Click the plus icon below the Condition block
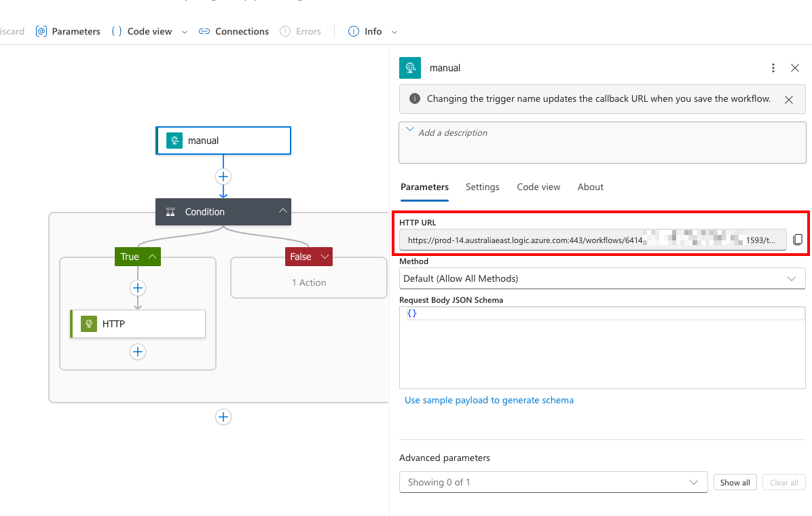 [223, 417]
